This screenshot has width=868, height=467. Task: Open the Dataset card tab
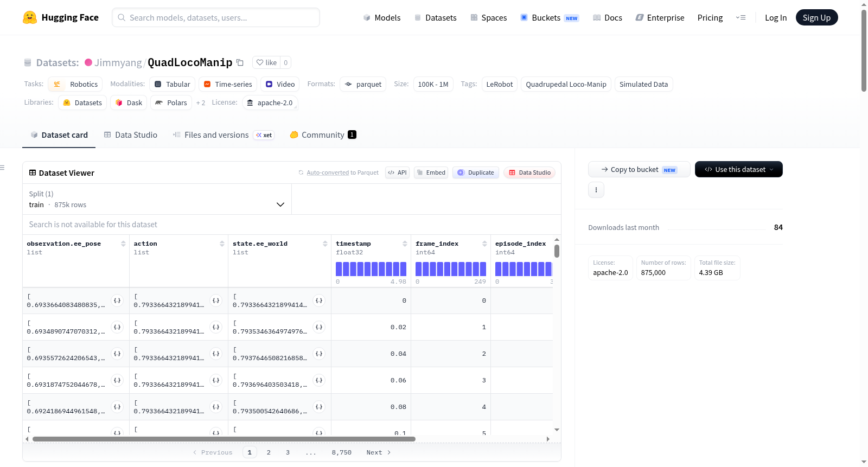click(x=59, y=135)
